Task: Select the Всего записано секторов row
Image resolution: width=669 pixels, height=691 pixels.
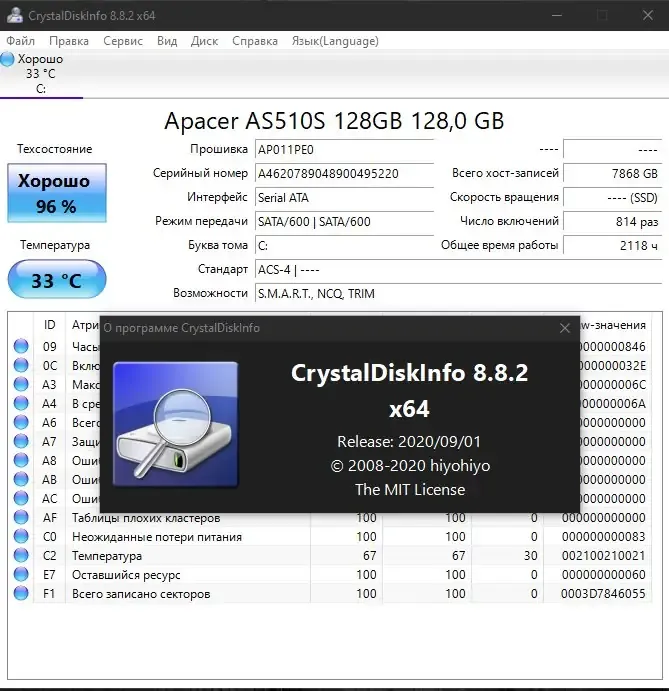Action: tap(330, 594)
